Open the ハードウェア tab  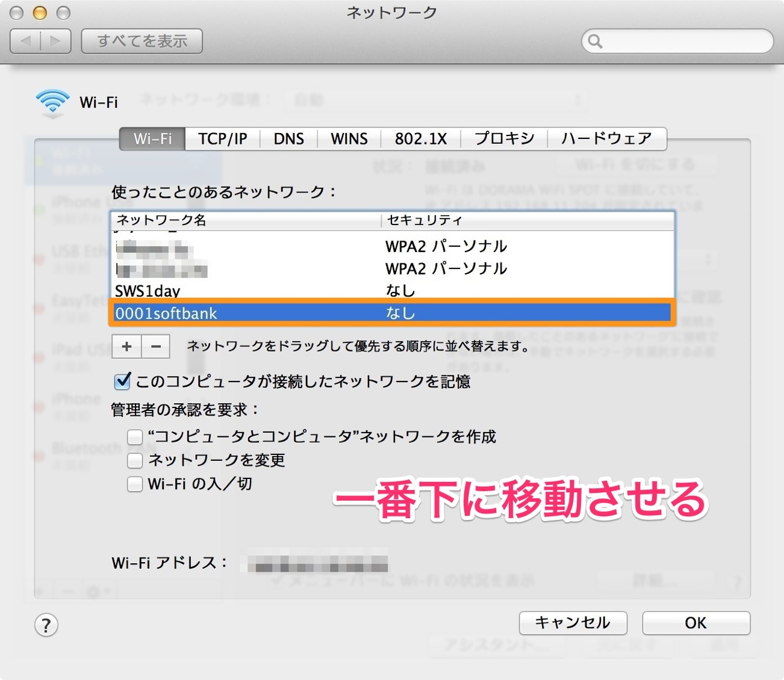[607, 138]
